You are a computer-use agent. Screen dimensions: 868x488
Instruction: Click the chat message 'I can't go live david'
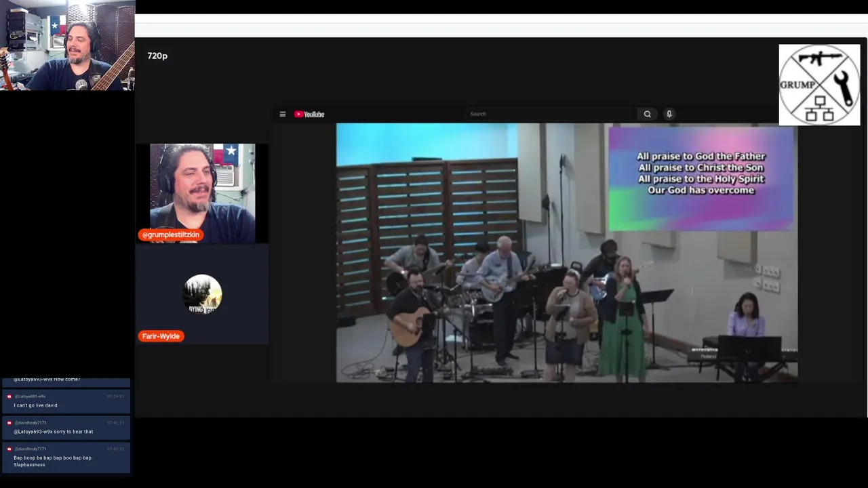point(35,405)
